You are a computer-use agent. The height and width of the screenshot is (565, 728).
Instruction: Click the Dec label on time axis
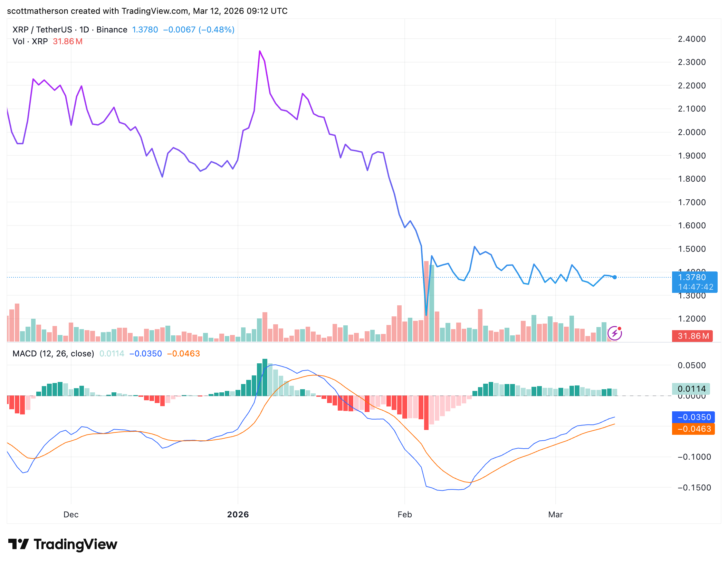click(x=71, y=515)
